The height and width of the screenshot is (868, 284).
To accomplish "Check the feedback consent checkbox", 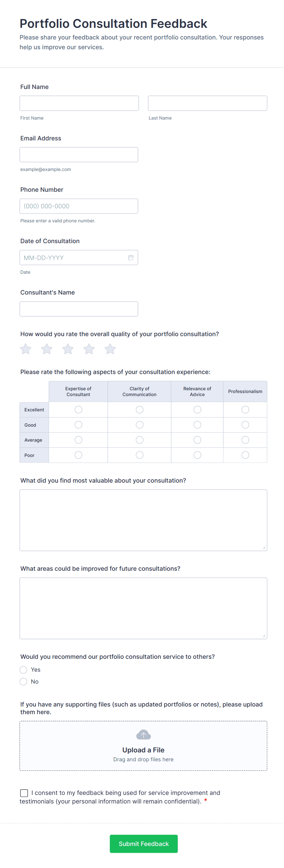I will pyautogui.click(x=24, y=793).
